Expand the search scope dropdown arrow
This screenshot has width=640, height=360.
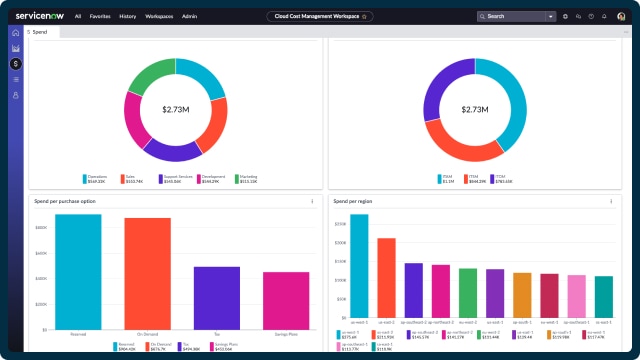click(551, 16)
